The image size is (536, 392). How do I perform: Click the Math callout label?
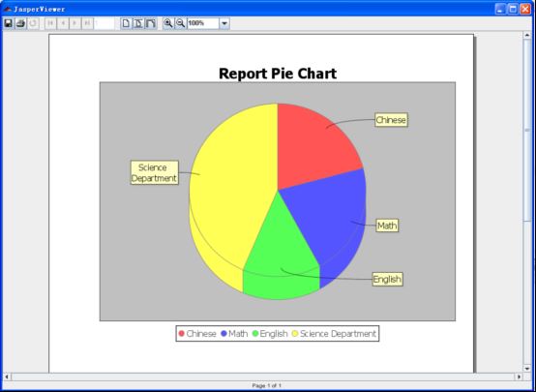pyautogui.click(x=387, y=226)
